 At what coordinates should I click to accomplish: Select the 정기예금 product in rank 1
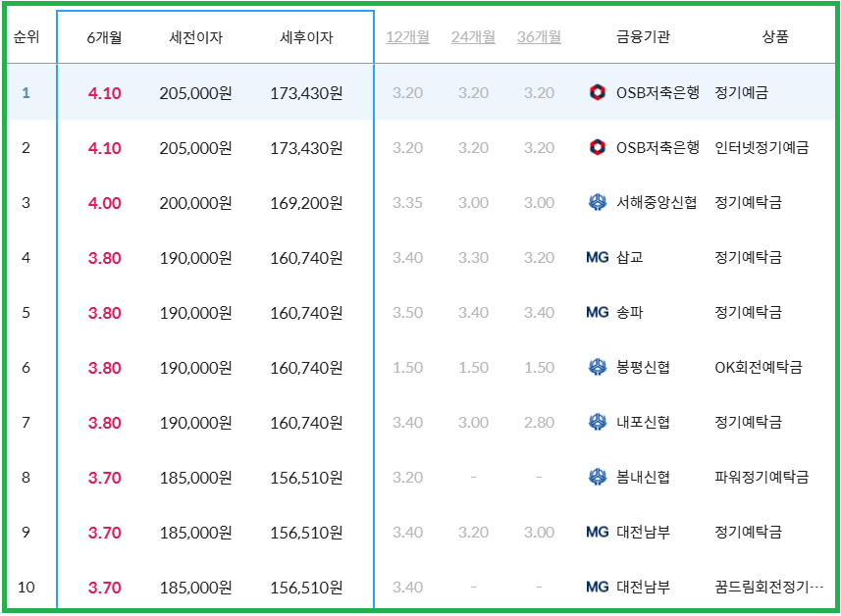click(x=741, y=92)
